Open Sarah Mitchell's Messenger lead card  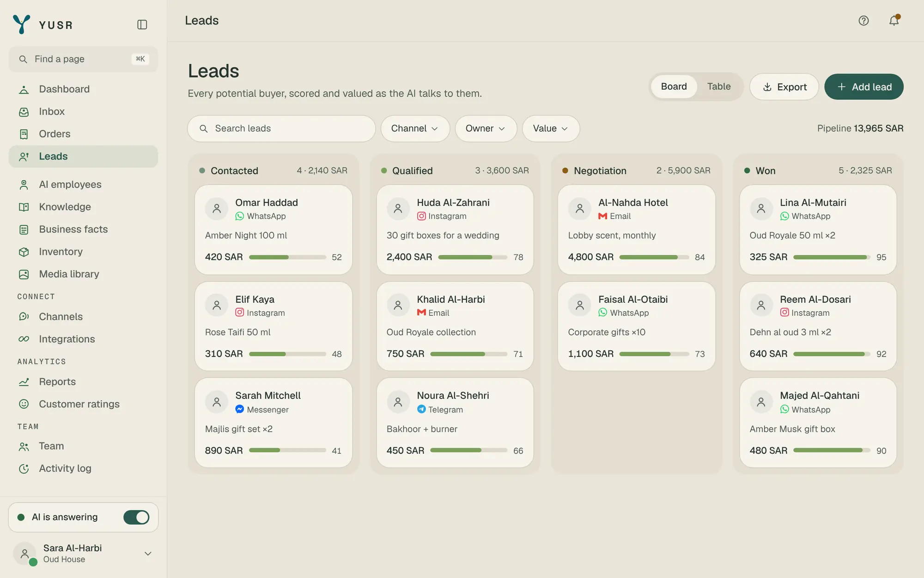point(274,423)
